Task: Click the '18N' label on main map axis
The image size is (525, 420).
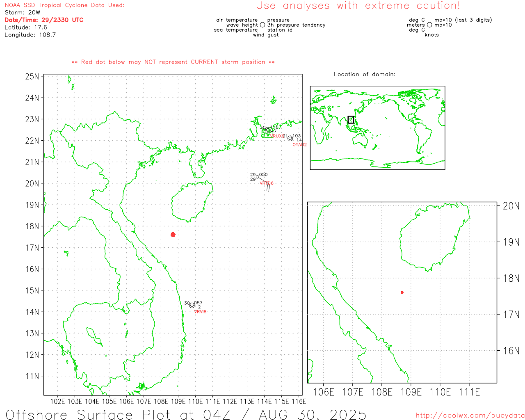Action: (x=32, y=226)
